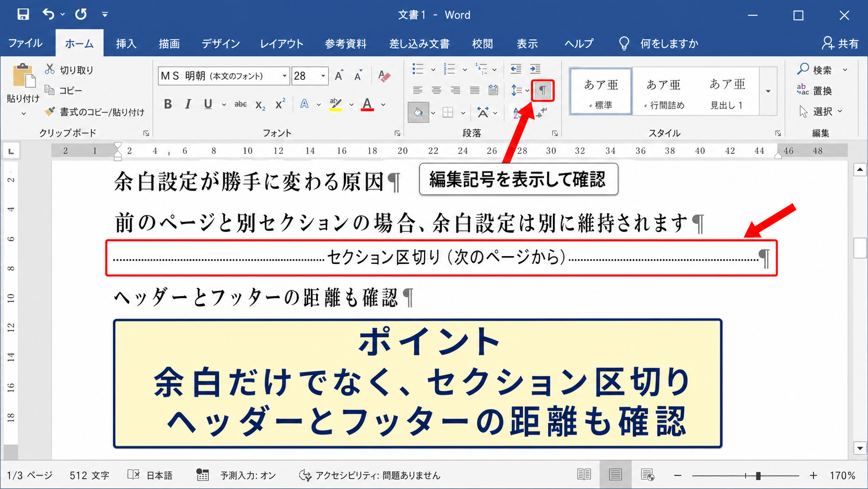Image resolution: width=868 pixels, height=489 pixels.
Task: Click the Paste (貼り付け) icon
Action: 23,75
